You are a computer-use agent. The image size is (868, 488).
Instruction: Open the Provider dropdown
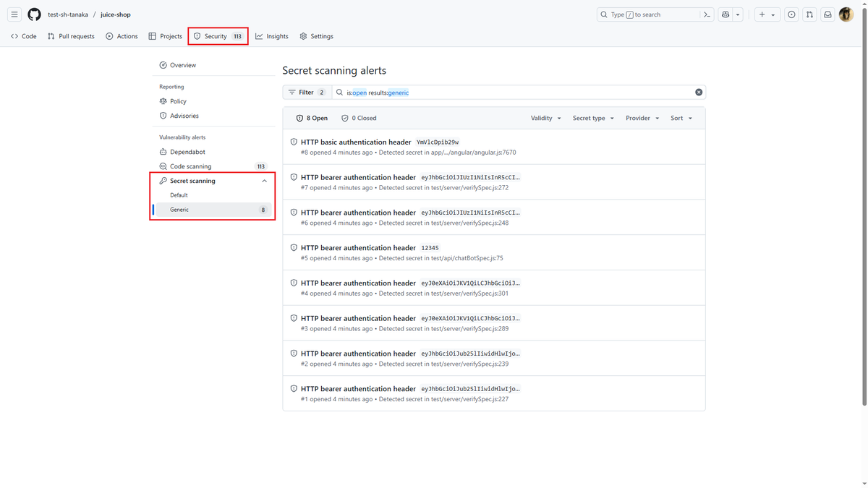pyautogui.click(x=642, y=118)
